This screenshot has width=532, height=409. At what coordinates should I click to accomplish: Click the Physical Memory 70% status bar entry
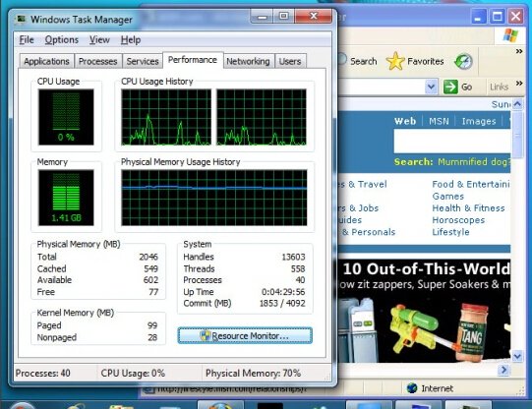coord(253,374)
